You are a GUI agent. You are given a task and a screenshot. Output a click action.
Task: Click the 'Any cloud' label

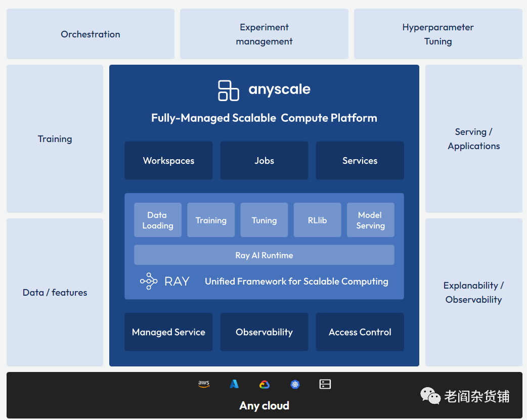click(x=264, y=406)
